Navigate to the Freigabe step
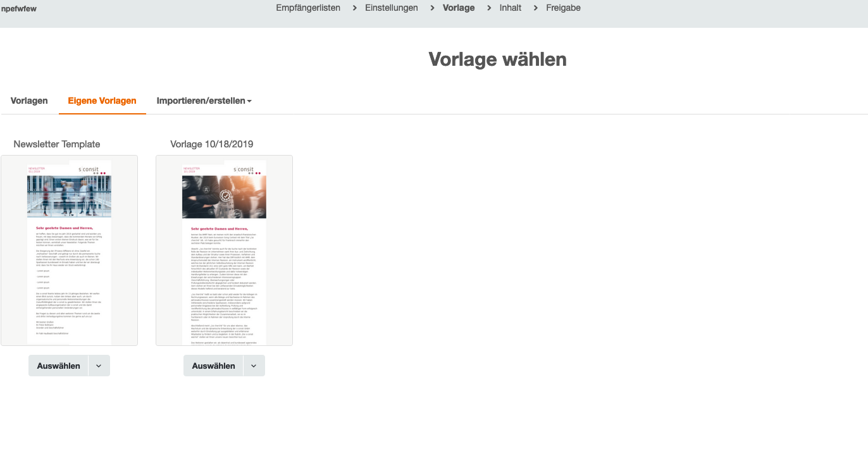 pos(563,8)
